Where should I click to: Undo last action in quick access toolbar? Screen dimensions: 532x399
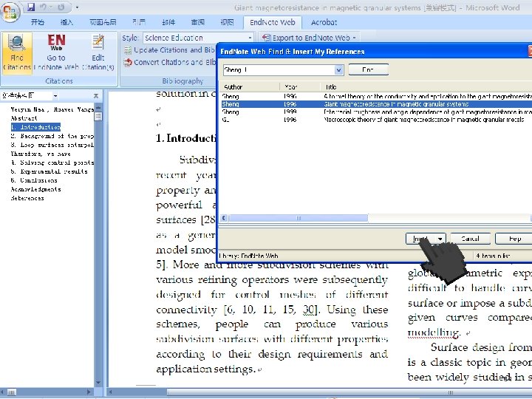pos(43,7)
